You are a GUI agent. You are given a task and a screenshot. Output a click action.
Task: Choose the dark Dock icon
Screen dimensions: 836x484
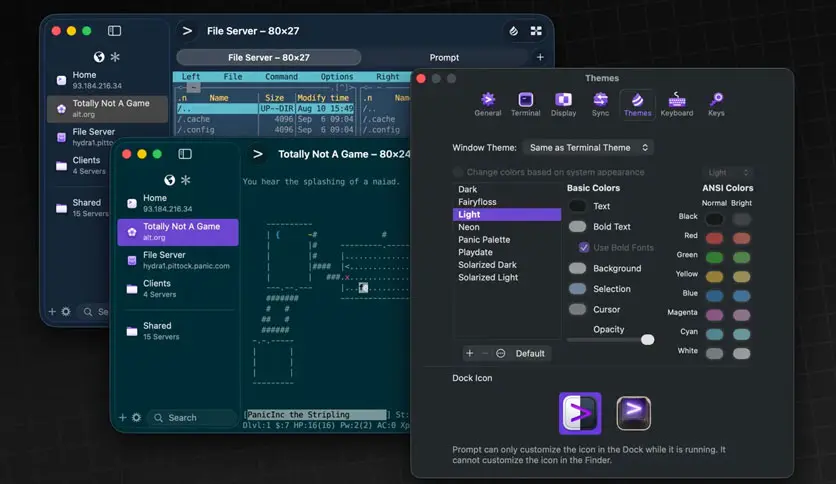pos(633,413)
